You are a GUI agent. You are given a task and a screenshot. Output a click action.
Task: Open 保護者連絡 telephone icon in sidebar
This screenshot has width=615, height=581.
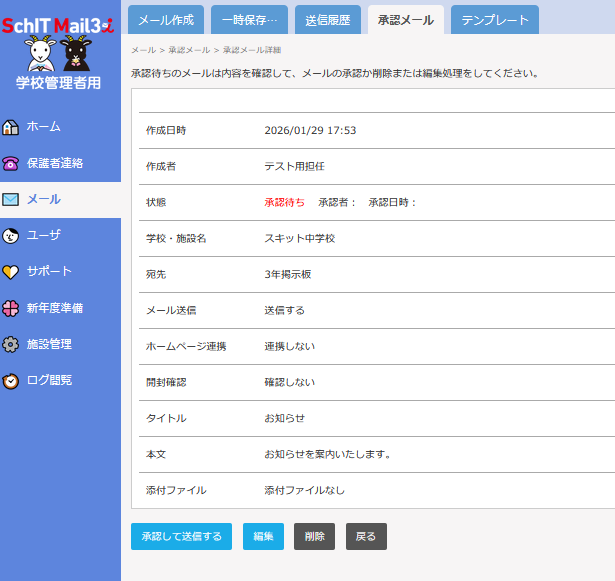[x=11, y=163]
